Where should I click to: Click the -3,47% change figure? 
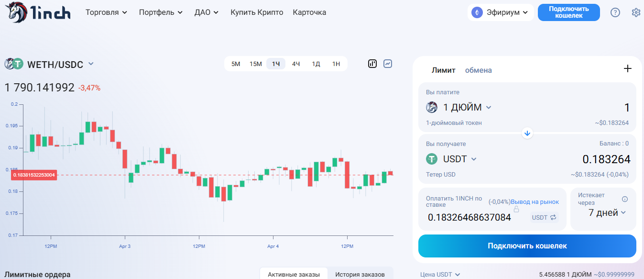89,88
